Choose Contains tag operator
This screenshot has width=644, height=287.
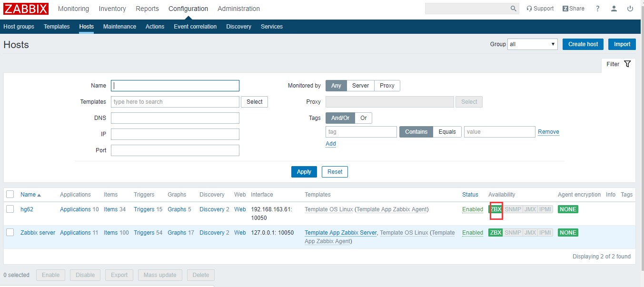click(x=416, y=132)
